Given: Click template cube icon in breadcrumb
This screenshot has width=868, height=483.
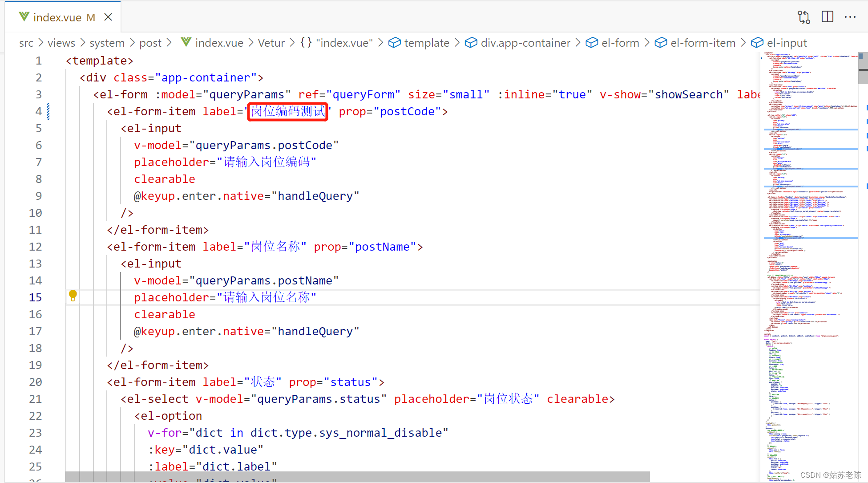Looking at the screenshot, I should [394, 43].
